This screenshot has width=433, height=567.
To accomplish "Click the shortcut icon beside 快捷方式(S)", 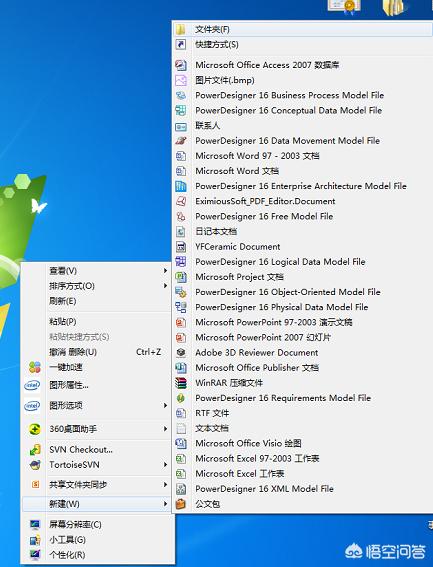I will tap(181, 44).
